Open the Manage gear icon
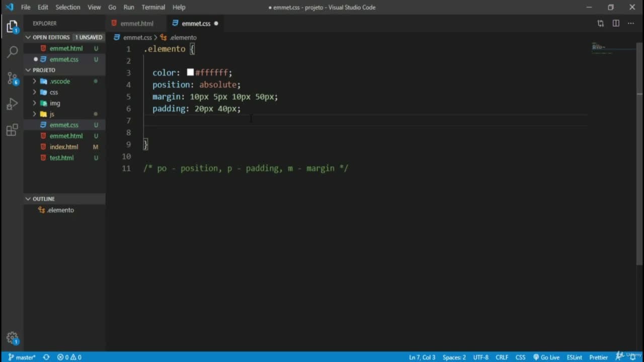The height and width of the screenshot is (362, 644). point(12,338)
